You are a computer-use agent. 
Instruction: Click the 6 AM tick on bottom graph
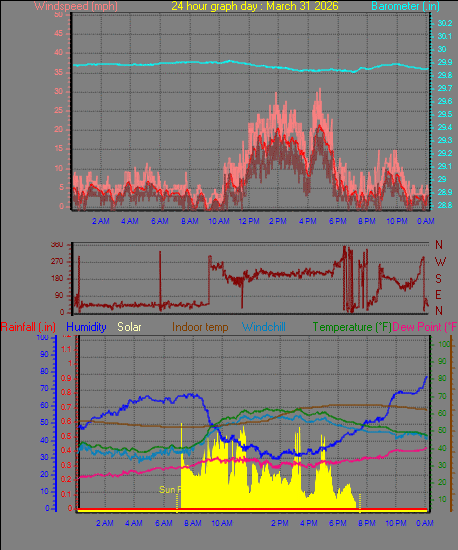[164, 523]
